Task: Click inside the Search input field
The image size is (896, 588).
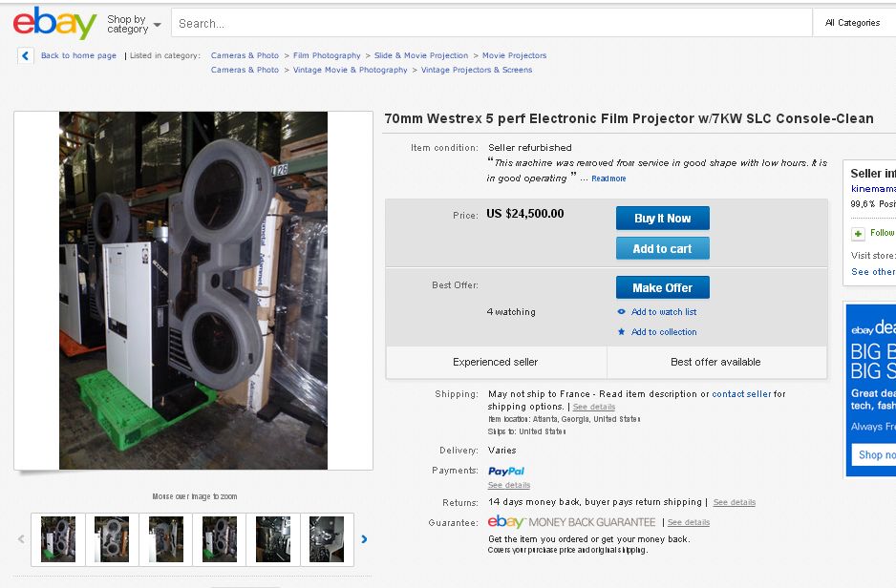Action: coord(492,23)
